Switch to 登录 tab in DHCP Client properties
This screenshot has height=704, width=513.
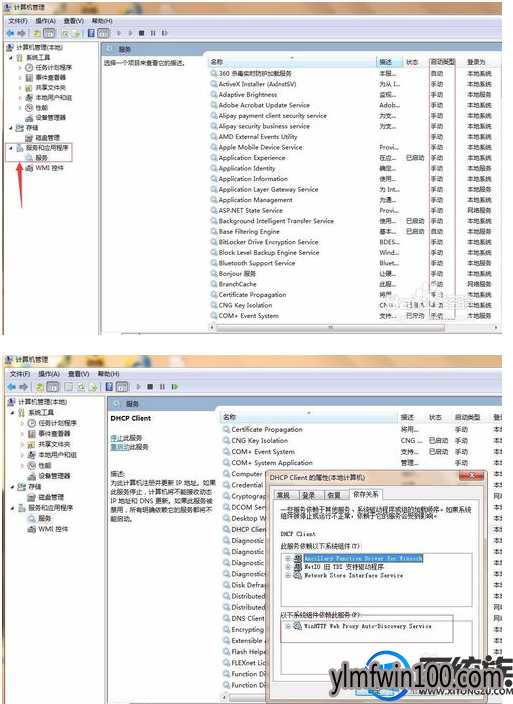308,495
